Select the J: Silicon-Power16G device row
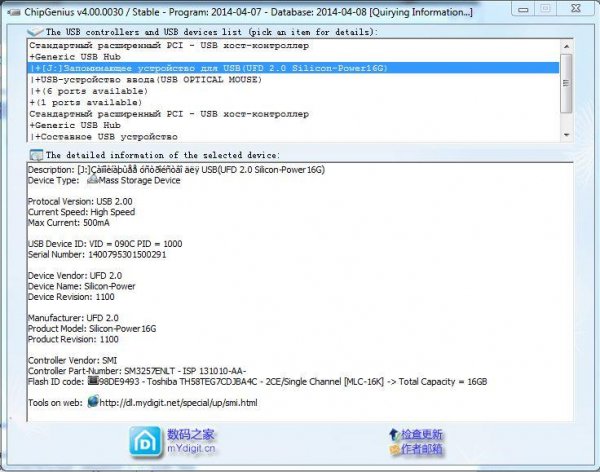Image resolution: width=600 pixels, height=472 pixels. (x=294, y=68)
